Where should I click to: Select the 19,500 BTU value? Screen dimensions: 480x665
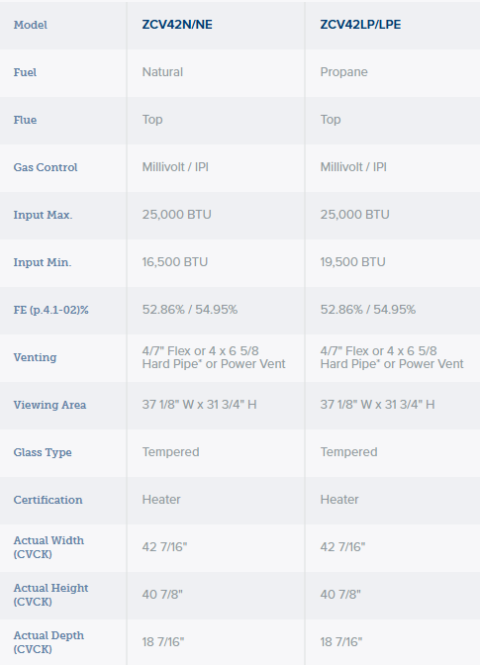click(x=353, y=262)
